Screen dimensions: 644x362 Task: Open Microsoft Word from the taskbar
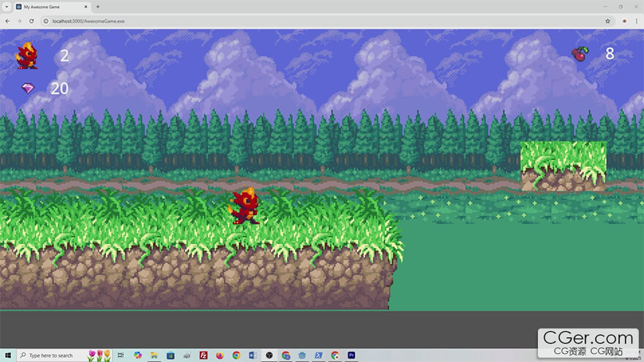[252, 355]
